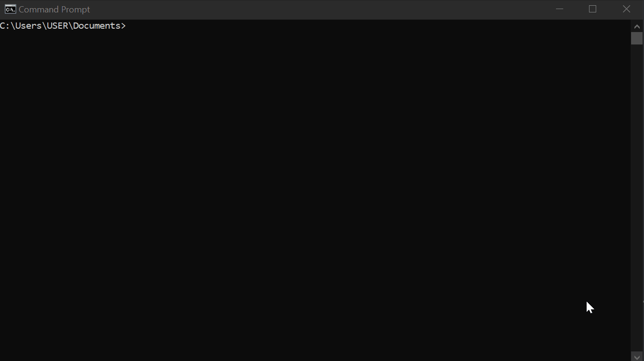The image size is (644, 361).
Task: Click the "USER" segment of the path
Action: pos(57,26)
